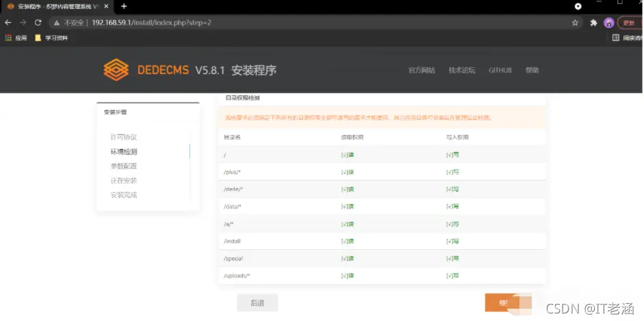Click the /uploads/* directory name
The image size is (644, 321).
click(x=237, y=276)
